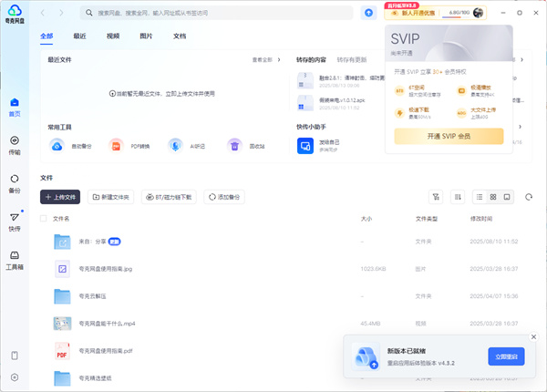The image size is (547, 392).
Task: Click the 添加备份 button
Action: point(224,197)
